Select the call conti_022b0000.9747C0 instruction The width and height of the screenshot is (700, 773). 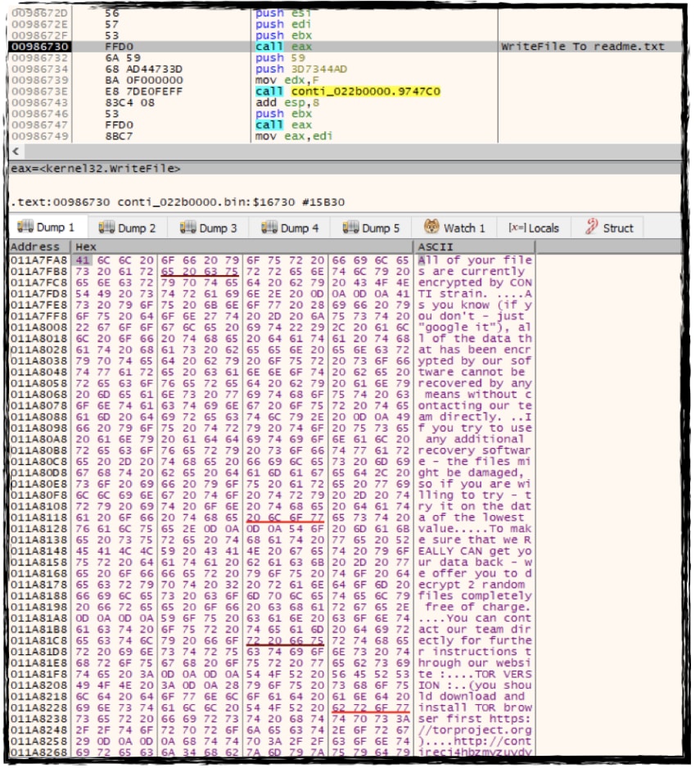(x=347, y=92)
